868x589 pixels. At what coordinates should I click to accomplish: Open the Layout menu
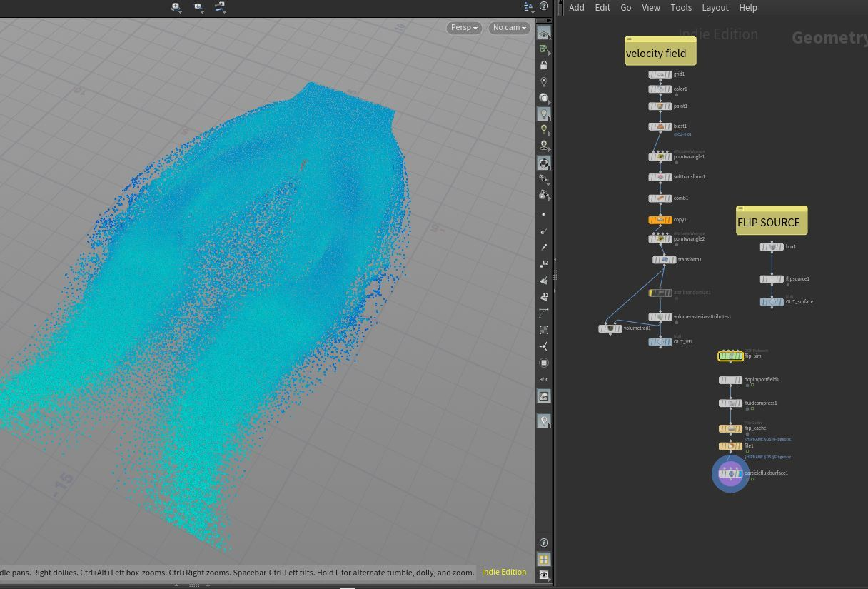click(x=715, y=7)
